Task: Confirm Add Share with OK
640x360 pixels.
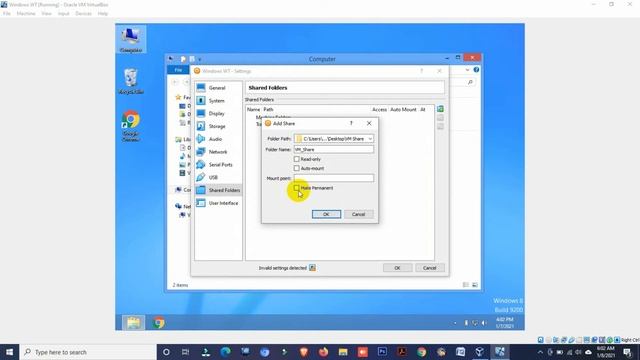Action: (x=326, y=214)
